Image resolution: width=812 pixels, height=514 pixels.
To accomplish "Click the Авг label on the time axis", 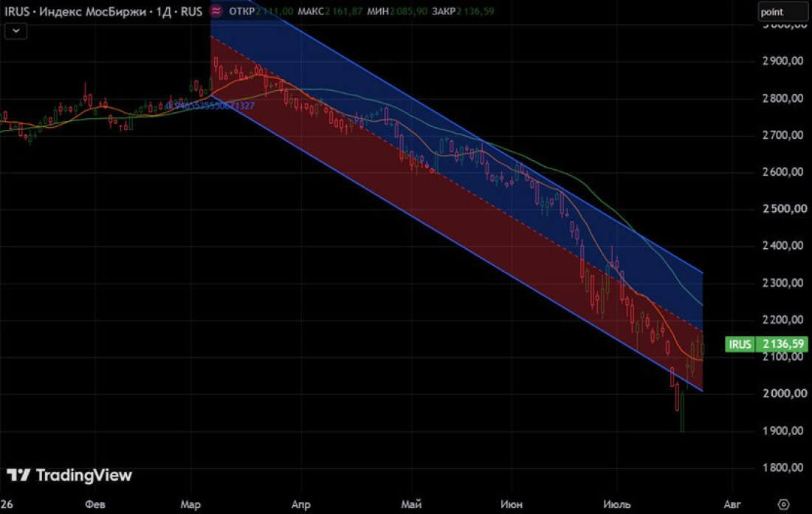I will click(732, 504).
